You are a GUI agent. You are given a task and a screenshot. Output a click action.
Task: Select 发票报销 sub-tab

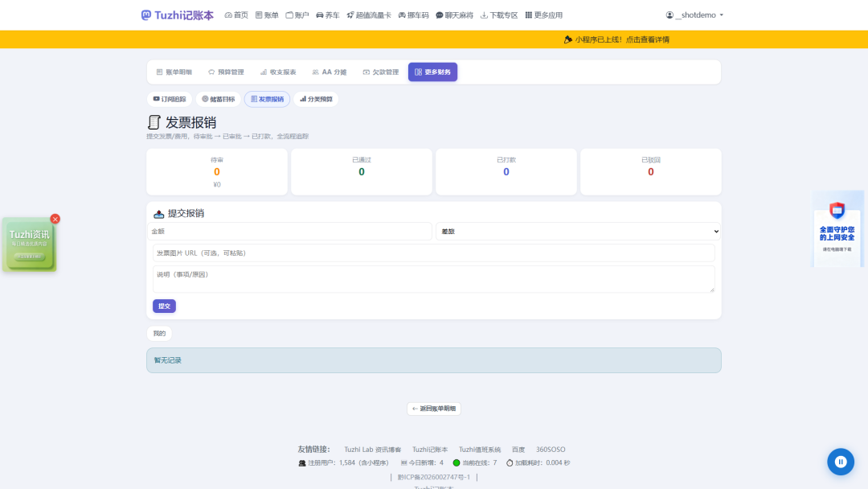267,99
